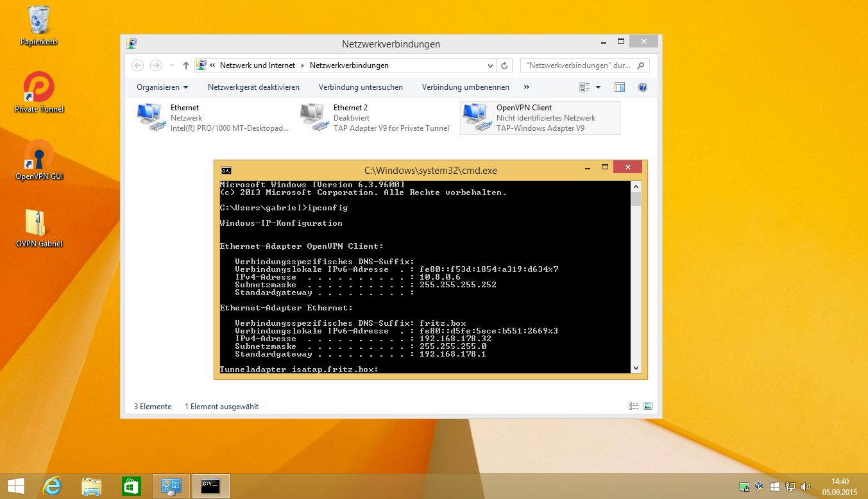The image size is (868, 499).
Task: Click Verbindung untersuchen in toolbar
Action: tap(361, 87)
